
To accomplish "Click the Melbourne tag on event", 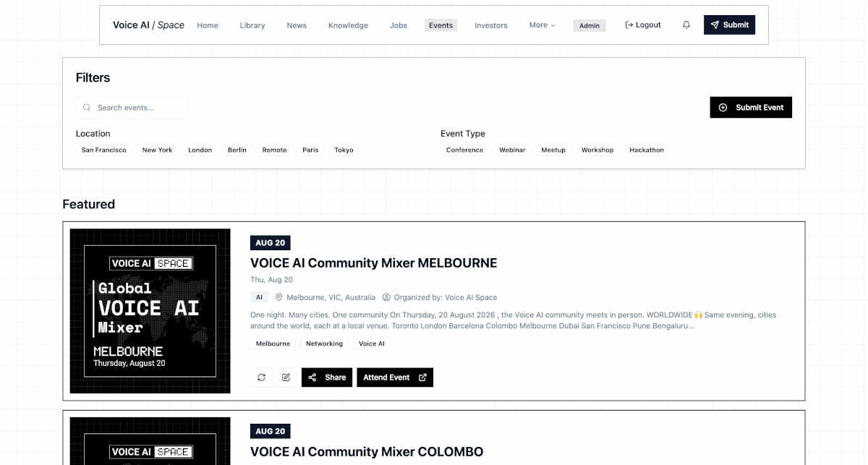I will pos(273,344).
